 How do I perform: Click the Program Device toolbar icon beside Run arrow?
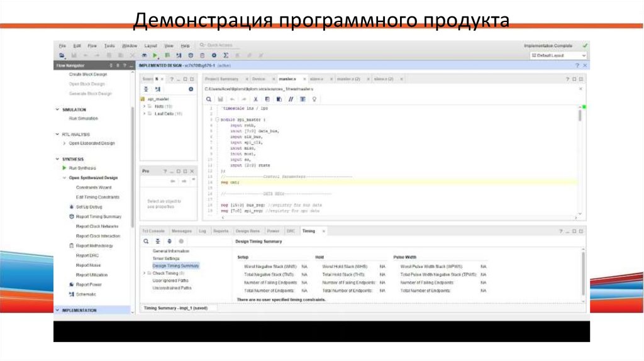pos(167,55)
